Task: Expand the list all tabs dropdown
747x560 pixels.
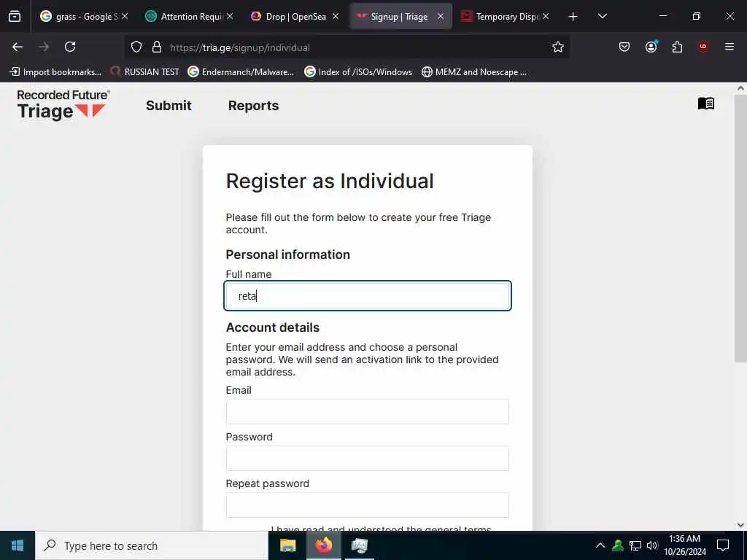Action: click(602, 17)
